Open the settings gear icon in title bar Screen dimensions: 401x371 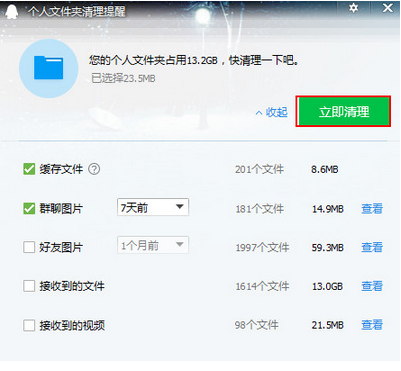353,8
